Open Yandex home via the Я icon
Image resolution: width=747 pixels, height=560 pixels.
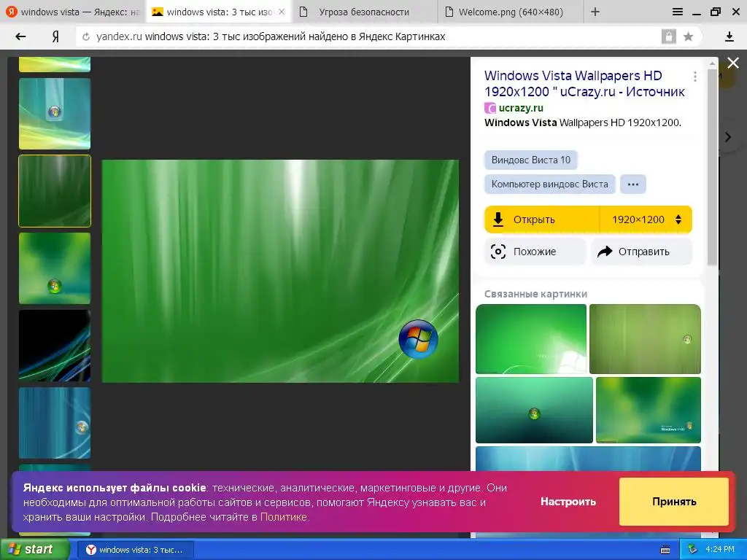click(55, 36)
